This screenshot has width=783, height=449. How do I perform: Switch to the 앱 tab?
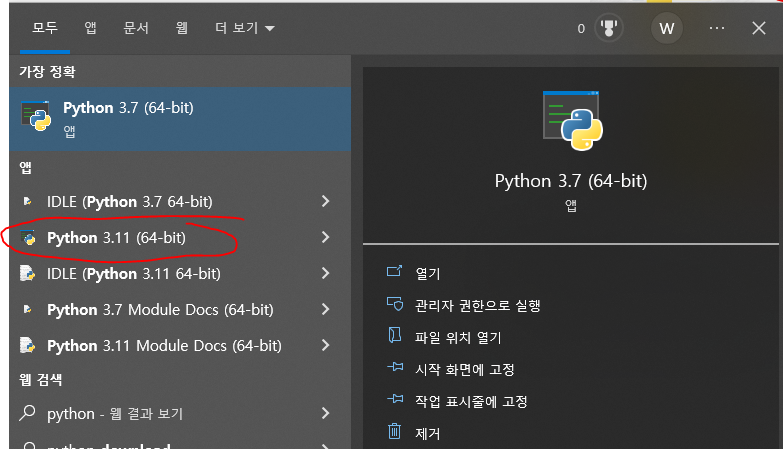coord(90,28)
